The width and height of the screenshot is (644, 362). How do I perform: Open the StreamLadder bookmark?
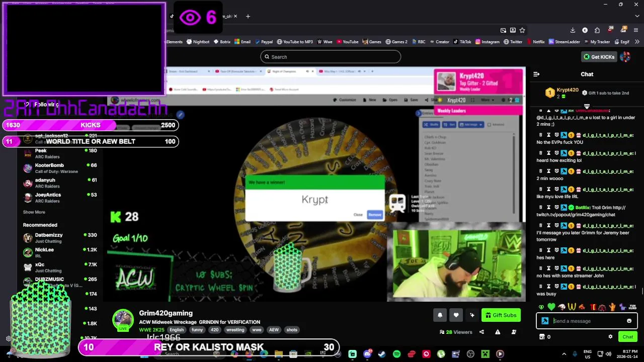[565, 42]
